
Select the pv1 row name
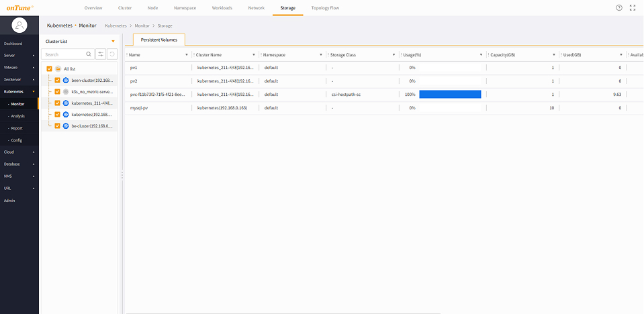133,67
